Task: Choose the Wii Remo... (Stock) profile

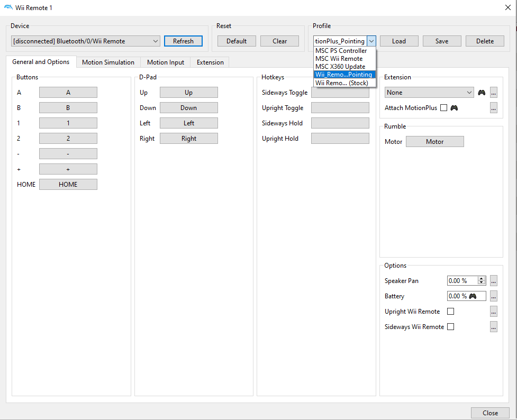Action: coord(344,83)
